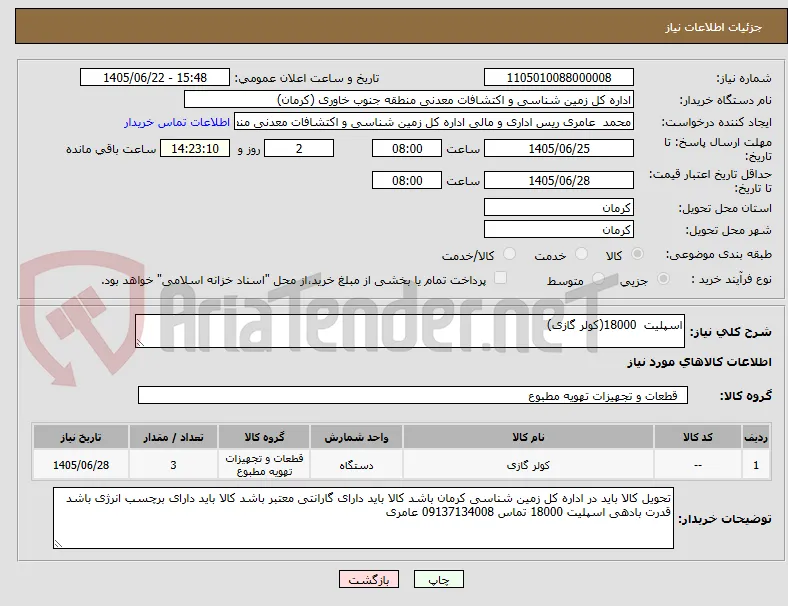
Task: Click the table date cell 1405/06/28
Action: [x=81, y=465]
